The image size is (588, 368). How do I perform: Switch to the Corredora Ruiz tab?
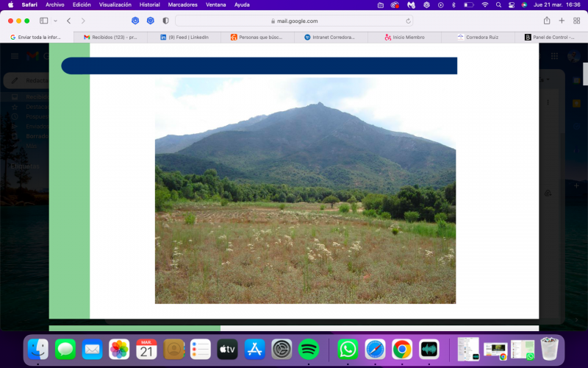478,38
